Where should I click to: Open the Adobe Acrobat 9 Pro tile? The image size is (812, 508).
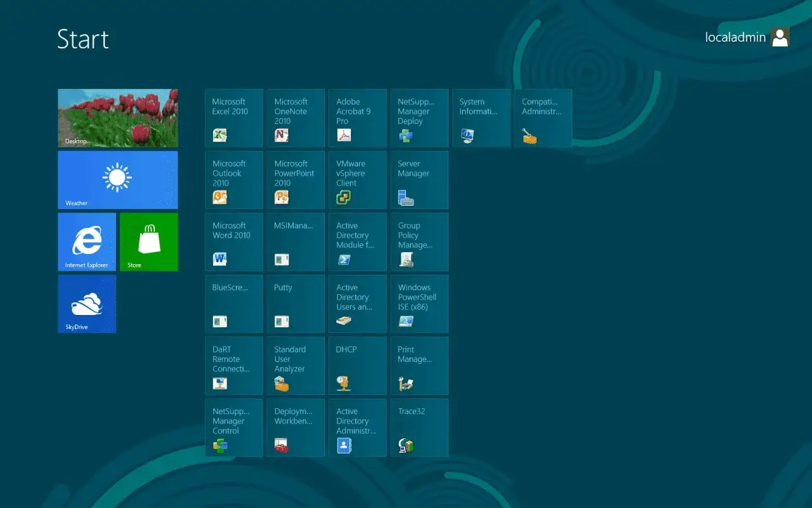358,118
